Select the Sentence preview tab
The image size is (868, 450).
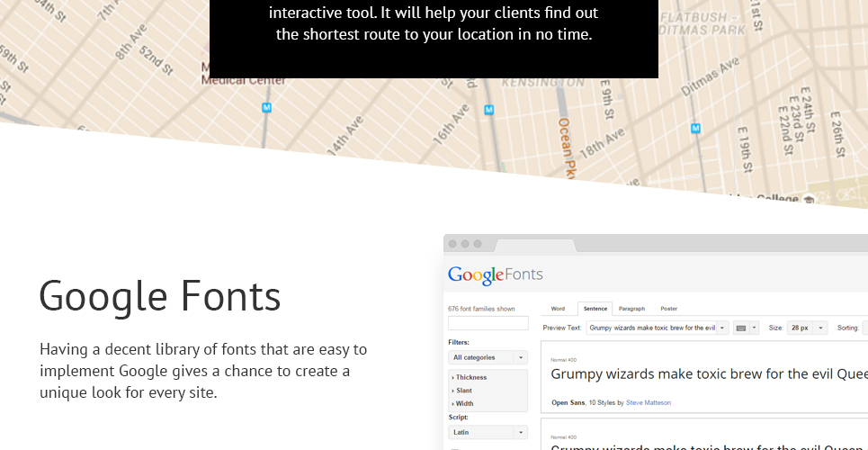[595, 309]
